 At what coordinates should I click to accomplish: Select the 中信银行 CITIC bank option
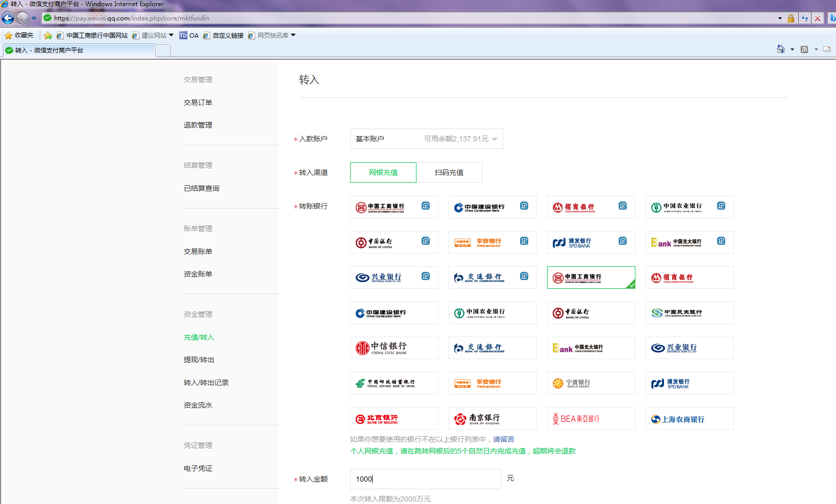pyautogui.click(x=394, y=348)
